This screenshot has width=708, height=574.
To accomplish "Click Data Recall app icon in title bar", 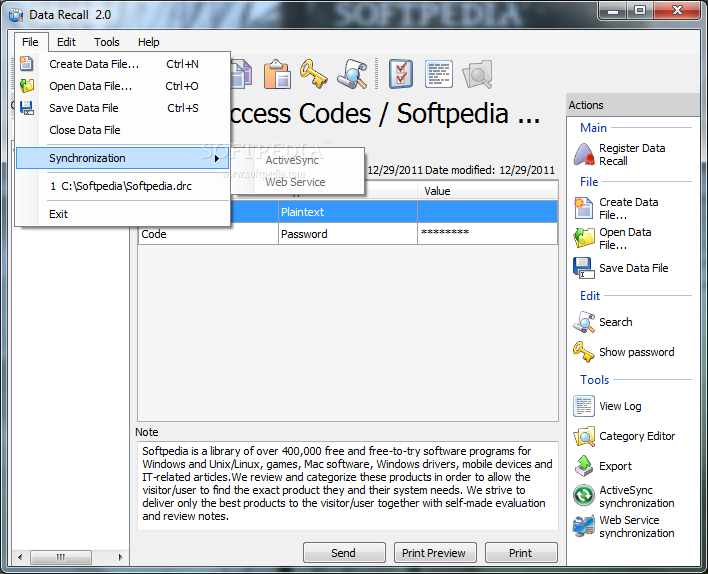I will click(x=16, y=15).
